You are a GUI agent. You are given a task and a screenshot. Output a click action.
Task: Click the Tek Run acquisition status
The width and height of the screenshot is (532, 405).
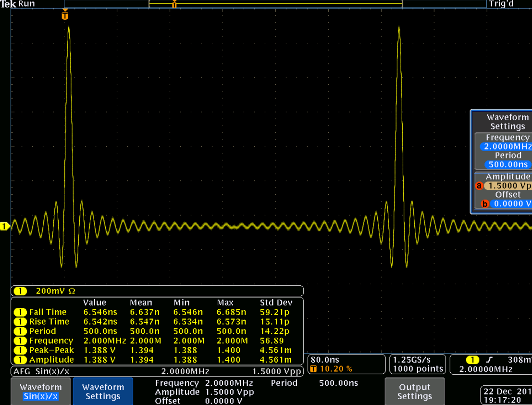pos(18,4)
